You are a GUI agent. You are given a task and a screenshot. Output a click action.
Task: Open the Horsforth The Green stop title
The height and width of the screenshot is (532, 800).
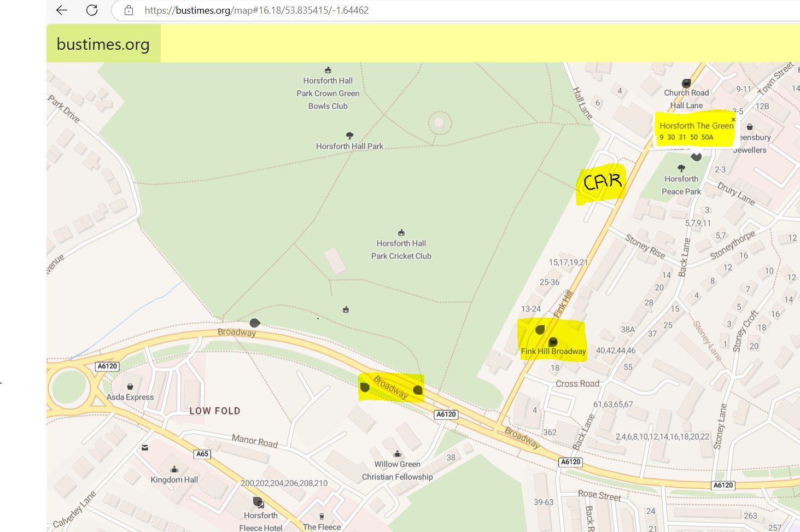696,126
